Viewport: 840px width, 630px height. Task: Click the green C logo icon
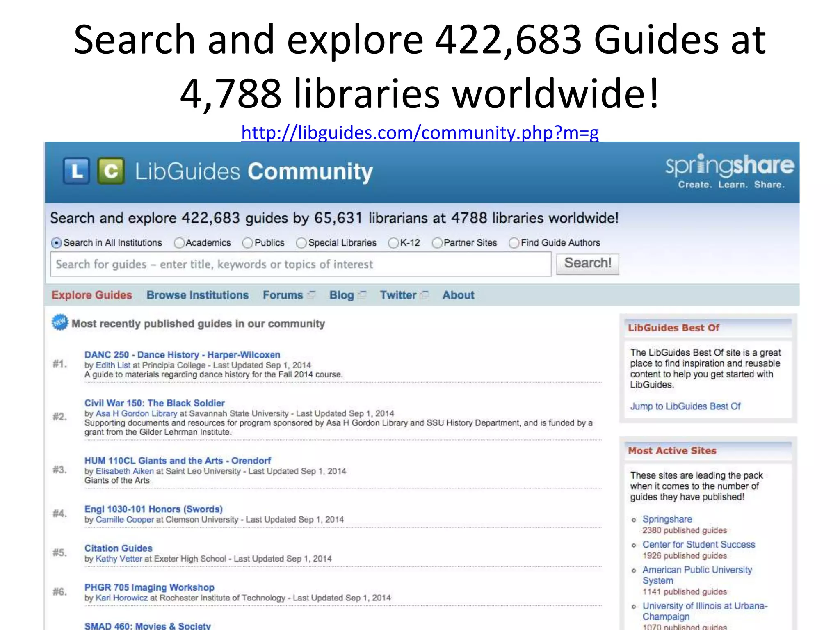[111, 171]
